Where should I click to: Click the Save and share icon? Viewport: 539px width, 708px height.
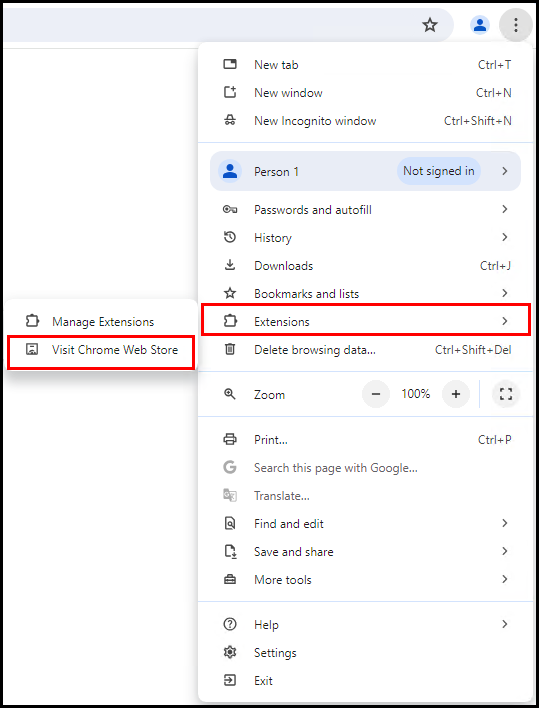[230, 551]
